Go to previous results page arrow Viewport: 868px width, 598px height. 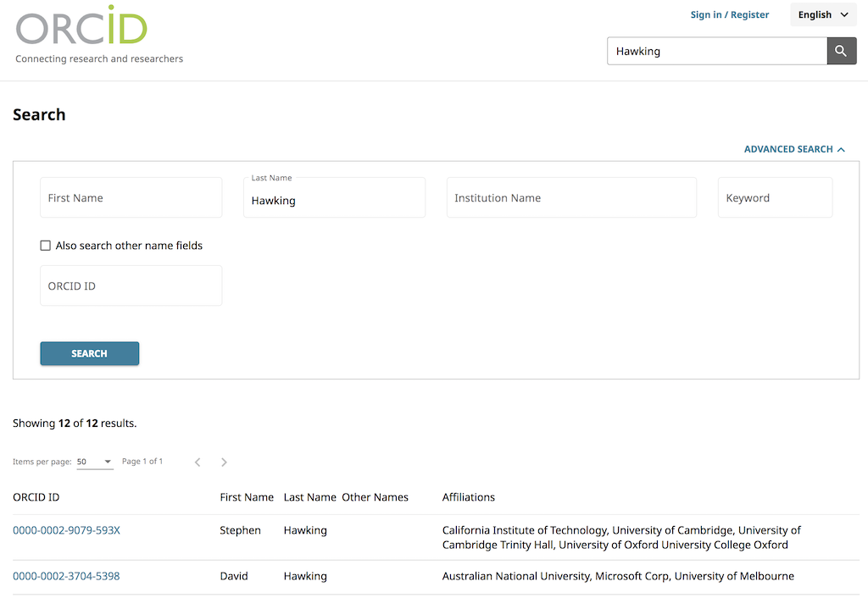[x=198, y=462]
